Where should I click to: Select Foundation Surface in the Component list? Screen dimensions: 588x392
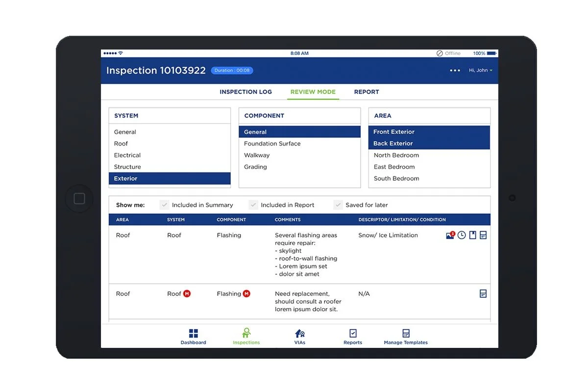(x=300, y=144)
